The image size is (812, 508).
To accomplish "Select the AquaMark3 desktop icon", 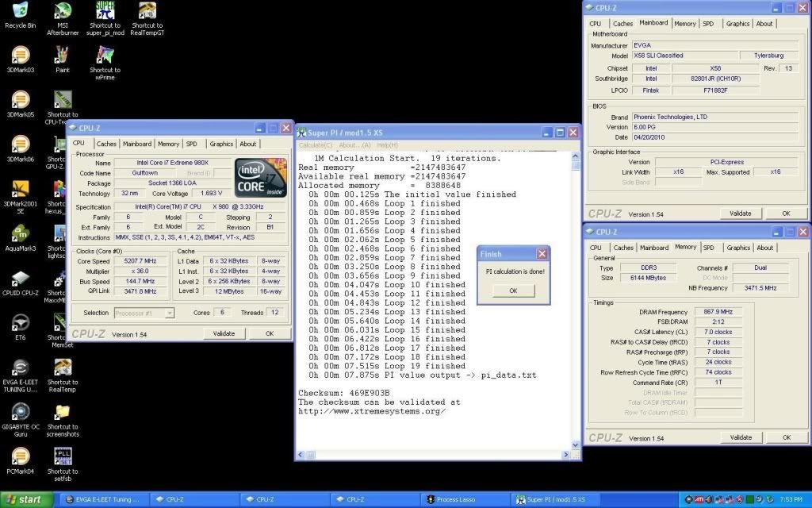I will [x=20, y=233].
